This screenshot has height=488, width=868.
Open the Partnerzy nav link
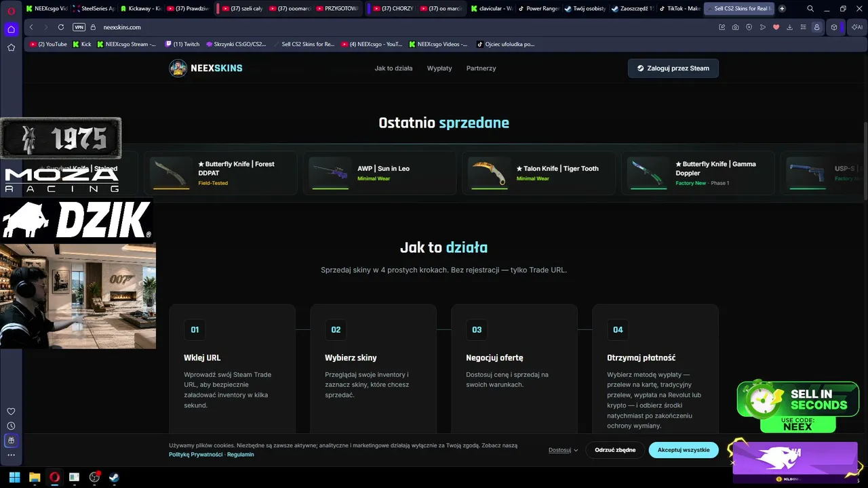pos(481,68)
